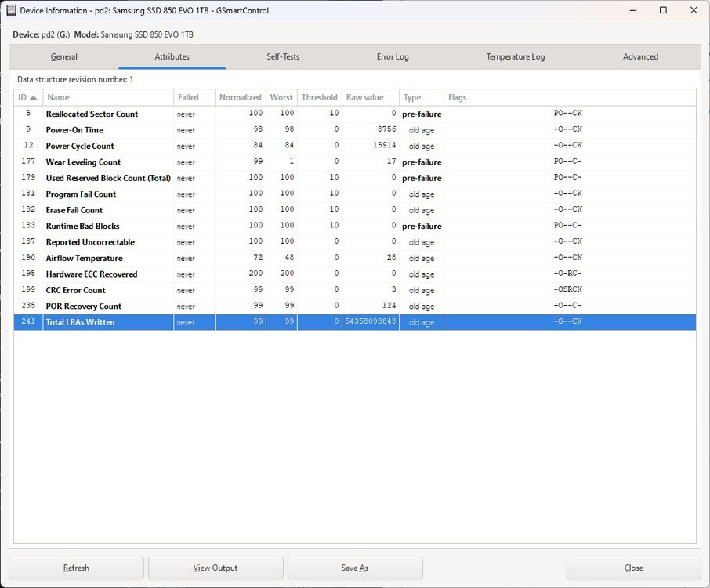710x588 pixels.
Task: Select the Runtime Bad Blocks row
Action: 355,226
